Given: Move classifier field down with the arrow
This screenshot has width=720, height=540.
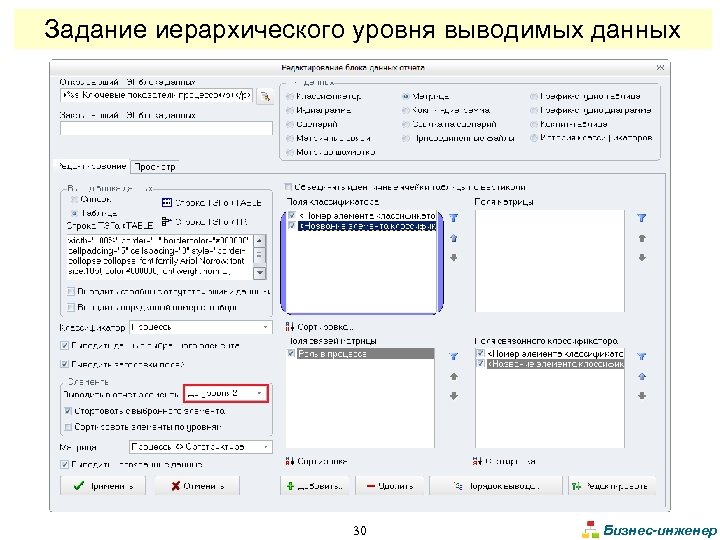Looking at the screenshot, I should pos(454,258).
